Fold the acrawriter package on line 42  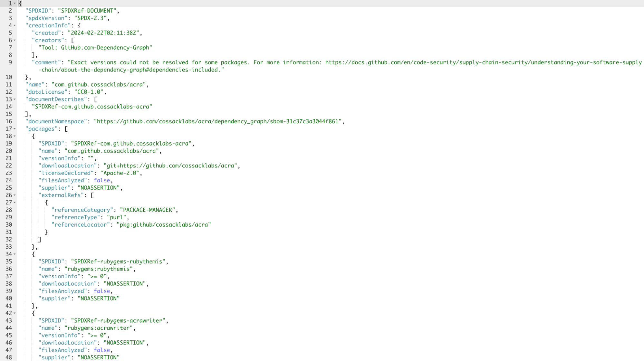click(14, 313)
